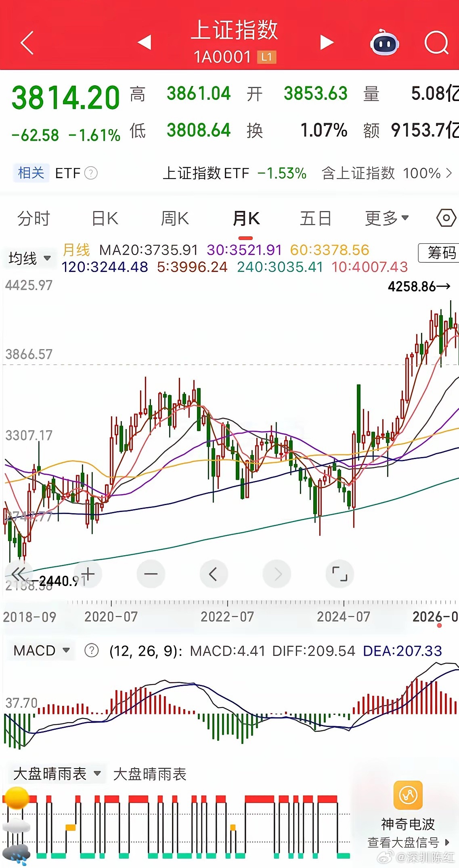Tap the 上证指数 title

[x=235, y=30]
